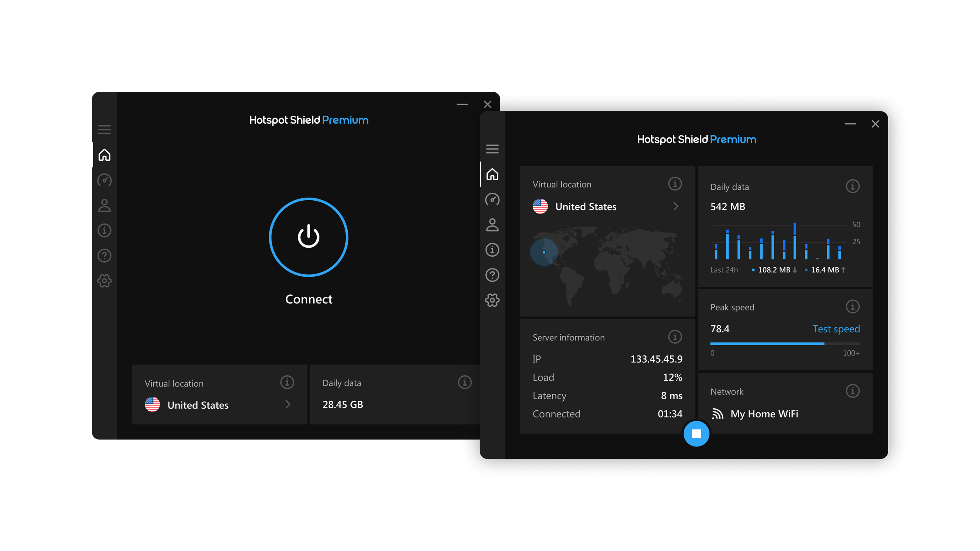This screenshot has width=980, height=551.
Task: Open hamburger menu in right window
Action: [492, 149]
